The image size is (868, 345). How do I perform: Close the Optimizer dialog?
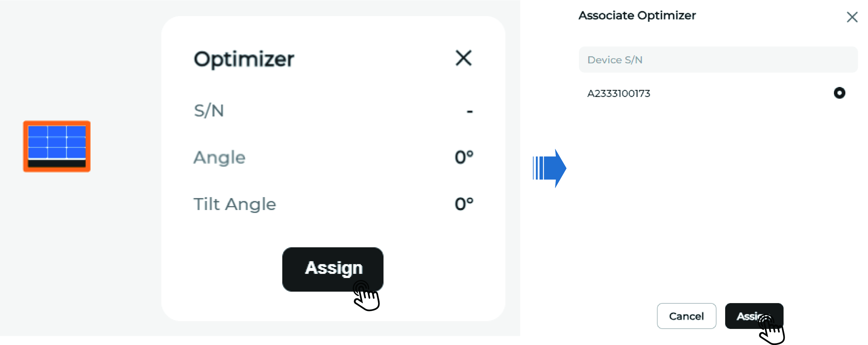pyautogui.click(x=463, y=58)
